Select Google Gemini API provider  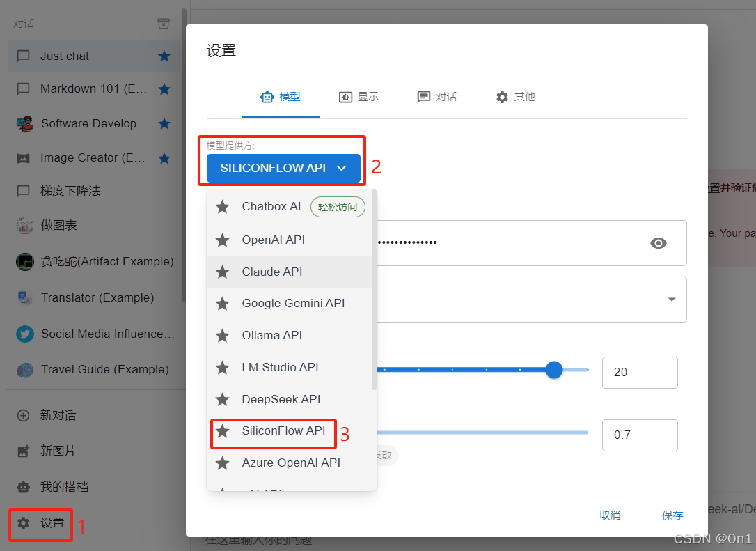coord(290,304)
